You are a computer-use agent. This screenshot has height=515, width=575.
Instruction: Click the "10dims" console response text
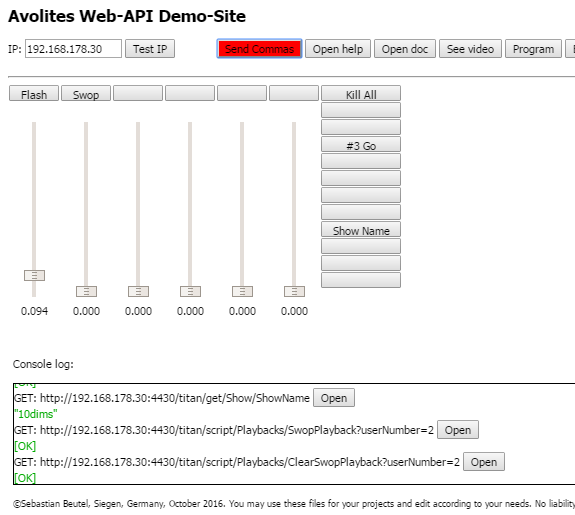click(x=36, y=414)
